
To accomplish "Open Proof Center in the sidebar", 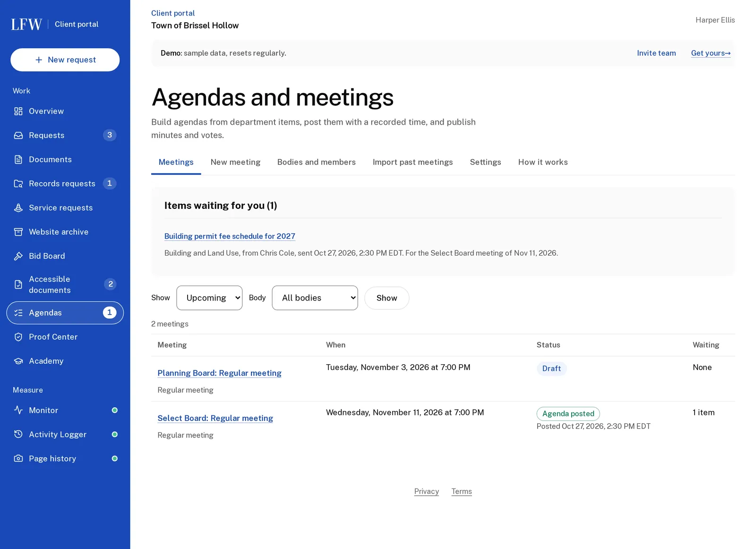I will (65, 337).
